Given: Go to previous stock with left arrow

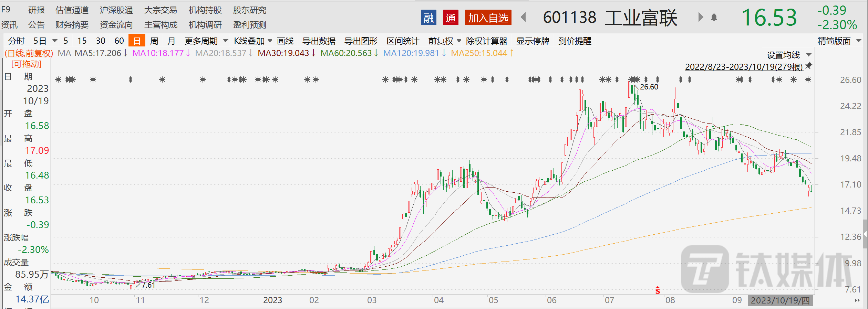Looking at the screenshot, I should [523, 17].
